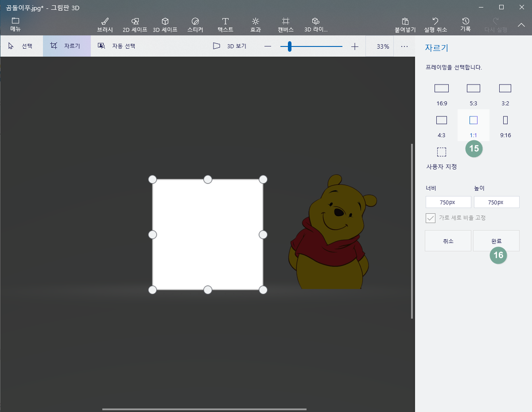Click the 높이 height input field

(497, 202)
